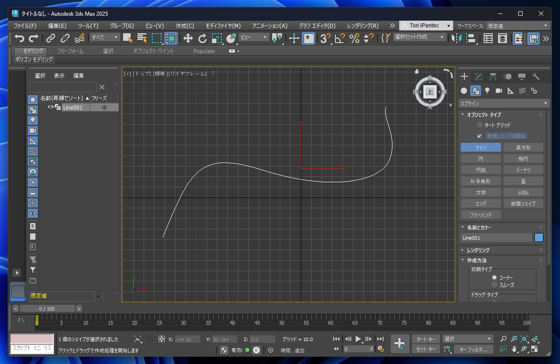This screenshot has width=560, height=364.
Task: Click the Play Animation button
Action: [x=358, y=339]
